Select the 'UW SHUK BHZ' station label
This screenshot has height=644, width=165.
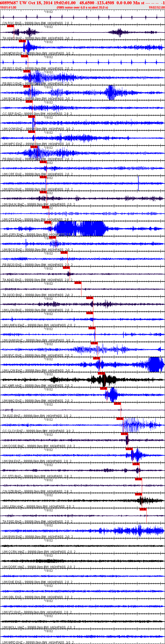13,204
